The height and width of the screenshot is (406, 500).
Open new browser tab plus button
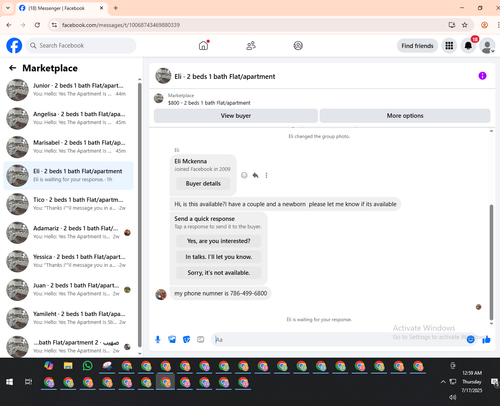click(x=116, y=8)
